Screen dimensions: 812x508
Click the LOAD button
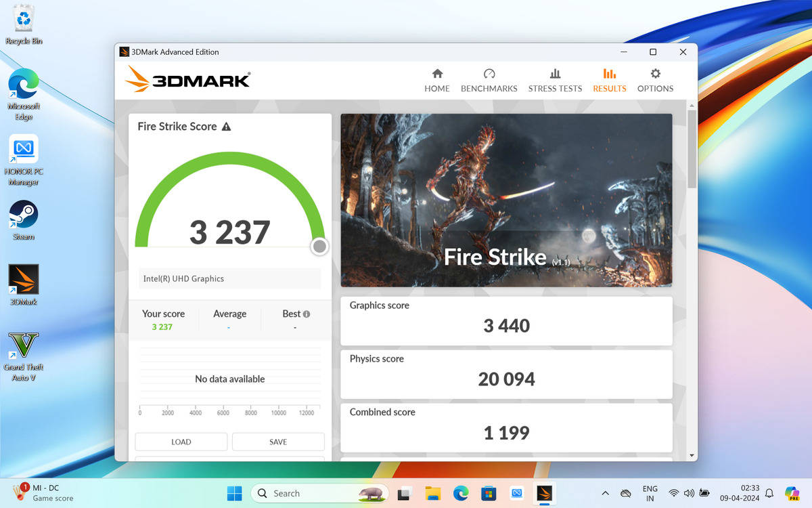click(181, 442)
